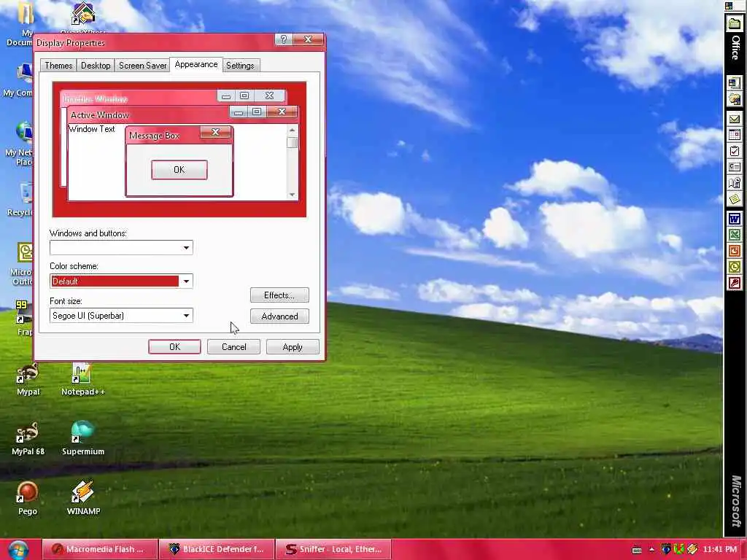Select the Microsoft Outlook desktop icon

22,264
